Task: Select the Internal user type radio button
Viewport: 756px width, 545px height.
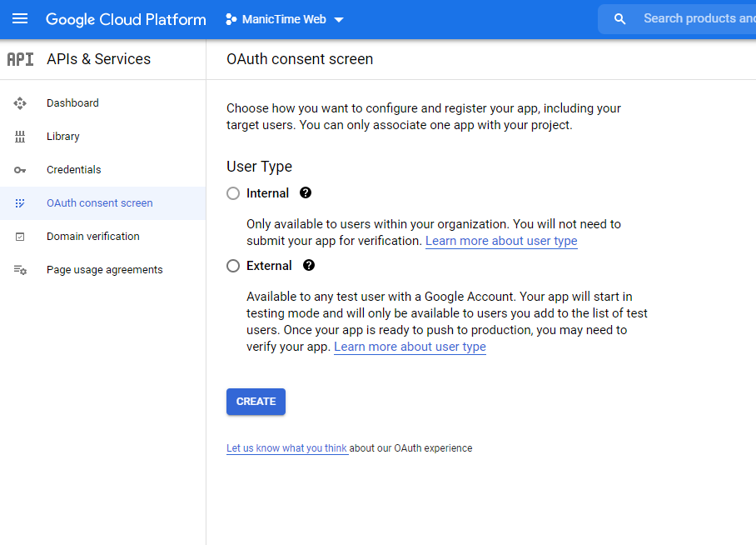Action: click(x=233, y=193)
